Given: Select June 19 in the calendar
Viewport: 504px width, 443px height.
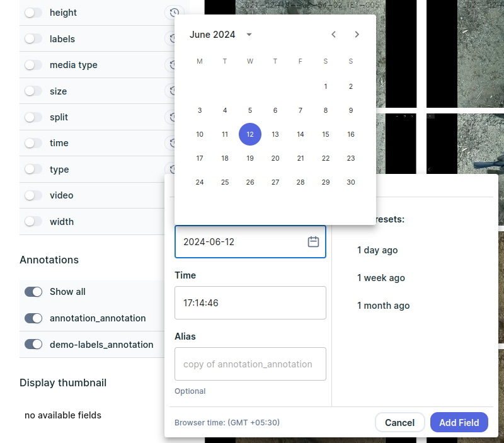Looking at the screenshot, I should (250, 158).
